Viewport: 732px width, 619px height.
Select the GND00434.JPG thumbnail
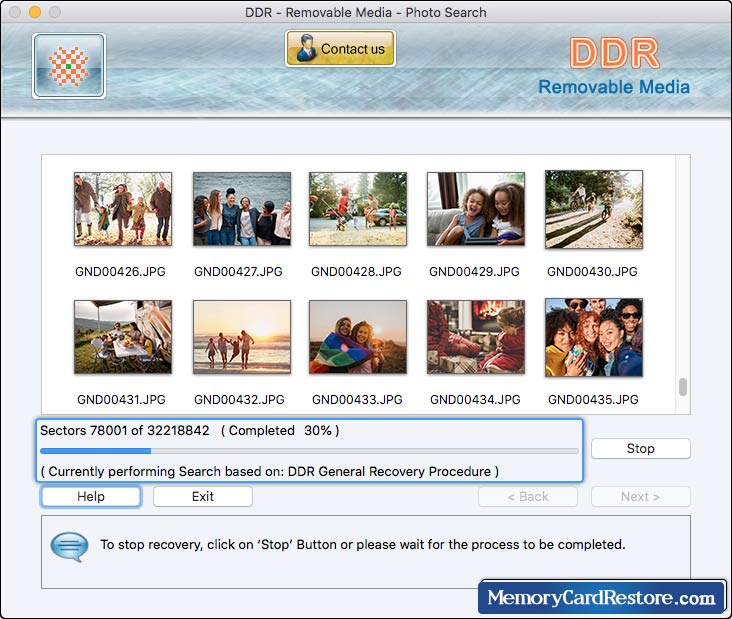pyautogui.click(x=475, y=337)
